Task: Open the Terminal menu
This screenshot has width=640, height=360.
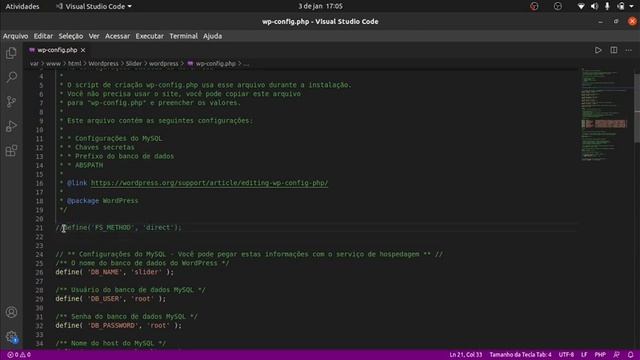Action: tap(184, 36)
